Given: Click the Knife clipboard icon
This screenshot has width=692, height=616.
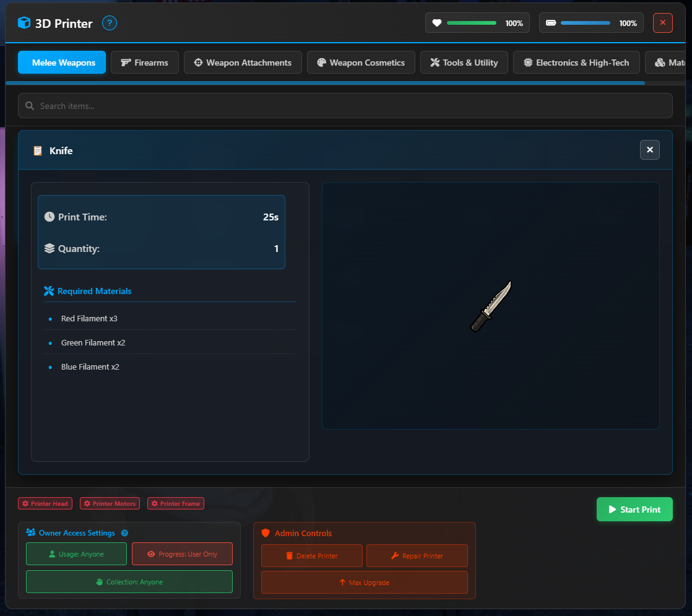Looking at the screenshot, I should (x=38, y=150).
